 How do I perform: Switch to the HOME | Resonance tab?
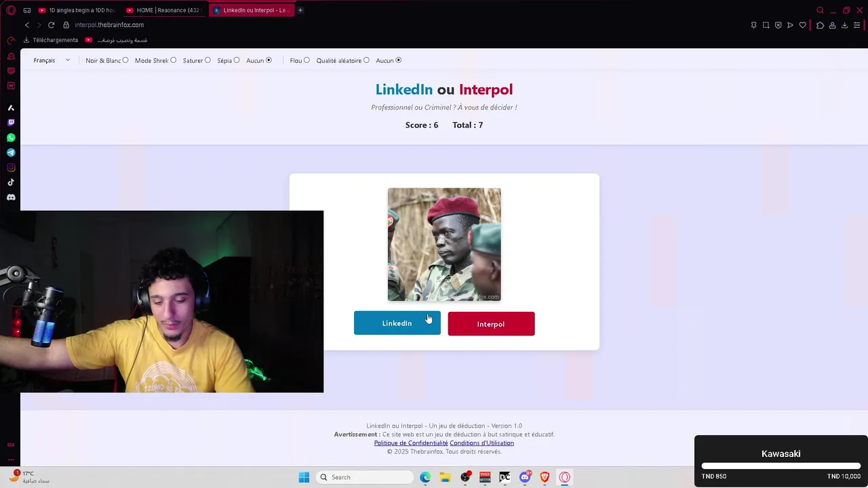164,10
